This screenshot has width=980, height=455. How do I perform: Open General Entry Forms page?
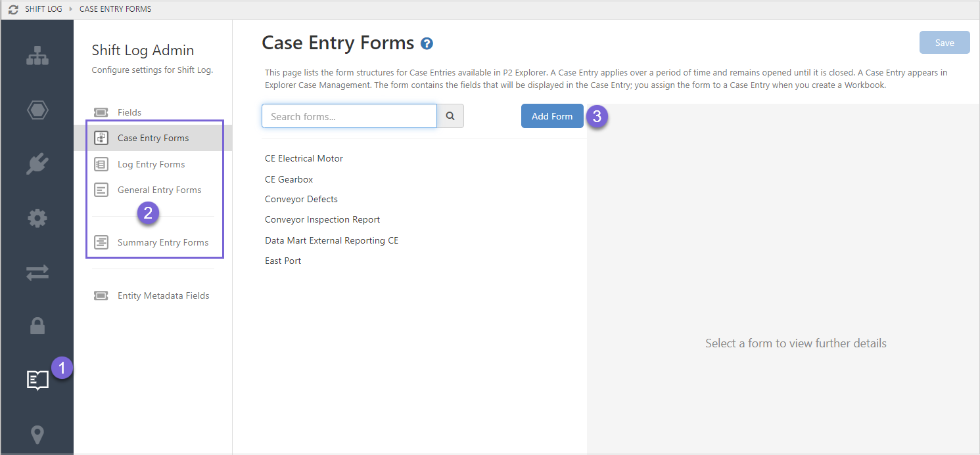click(159, 190)
